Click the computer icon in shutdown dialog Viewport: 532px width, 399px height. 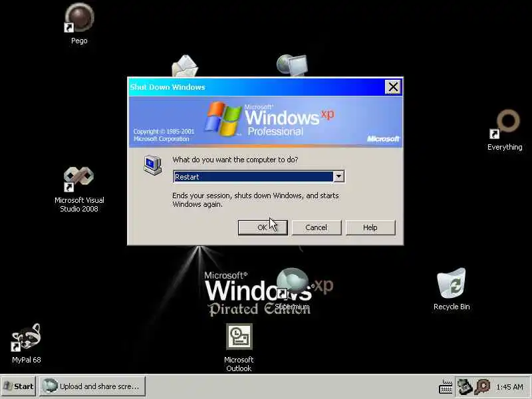pyautogui.click(x=153, y=165)
